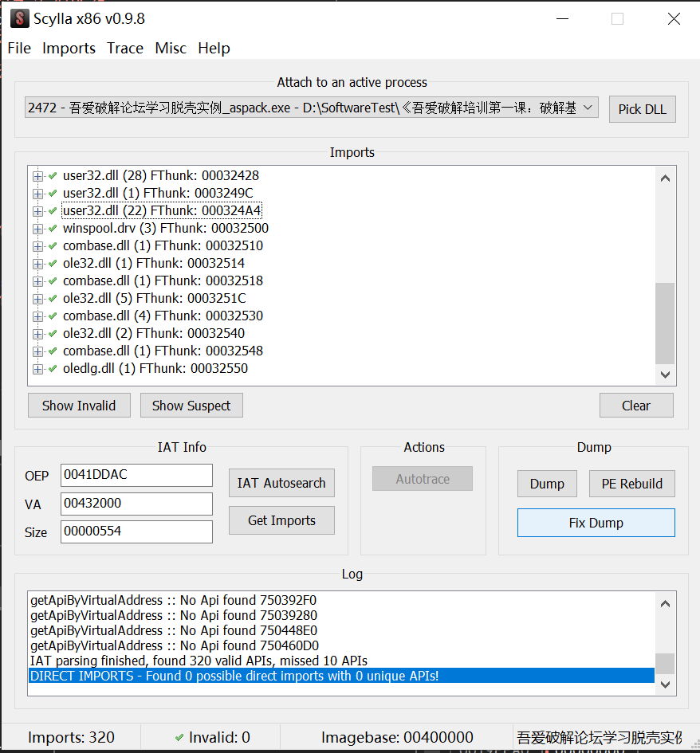Click green checkmark next to winspool.drv entry
The height and width of the screenshot is (753, 700).
[53, 228]
